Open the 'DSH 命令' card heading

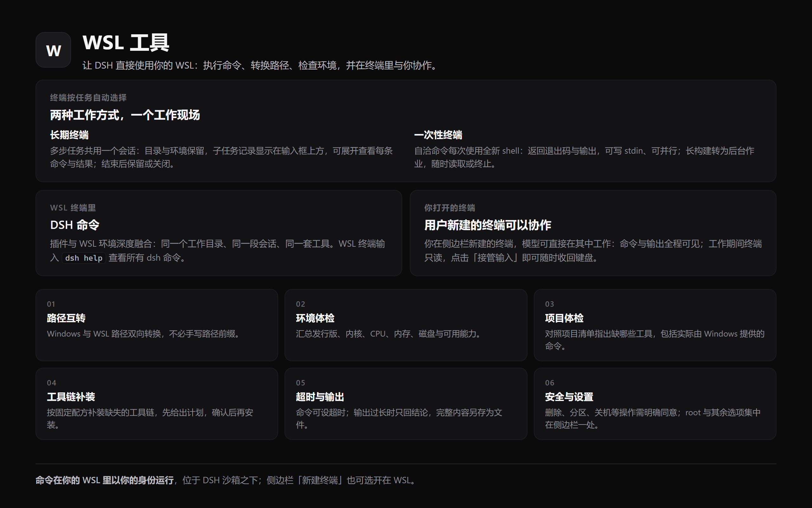pos(75,225)
